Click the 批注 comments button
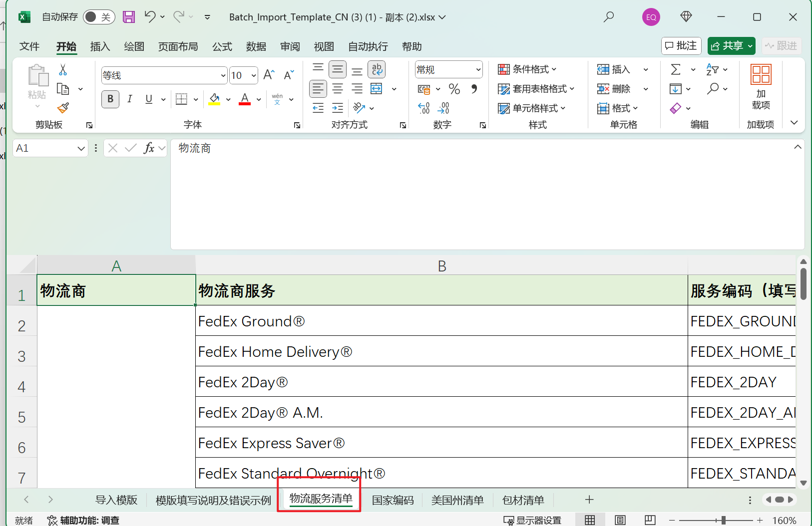This screenshot has width=812, height=526. click(681, 46)
